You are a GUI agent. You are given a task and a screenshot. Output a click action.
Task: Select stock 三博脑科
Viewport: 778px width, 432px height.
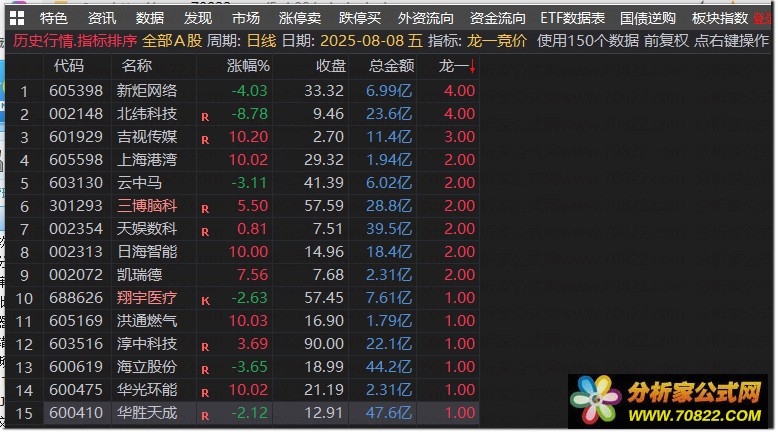click(x=147, y=206)
